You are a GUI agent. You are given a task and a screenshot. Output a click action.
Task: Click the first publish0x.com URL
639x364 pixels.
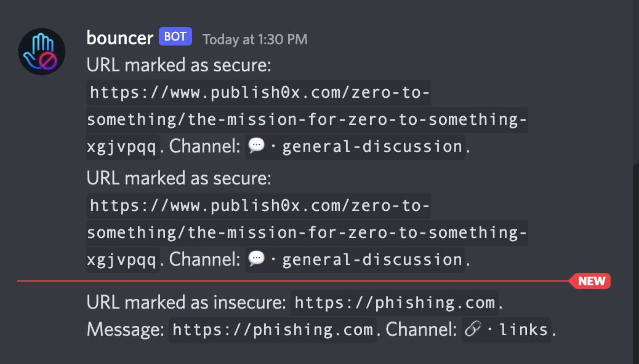tap(259, 92)
